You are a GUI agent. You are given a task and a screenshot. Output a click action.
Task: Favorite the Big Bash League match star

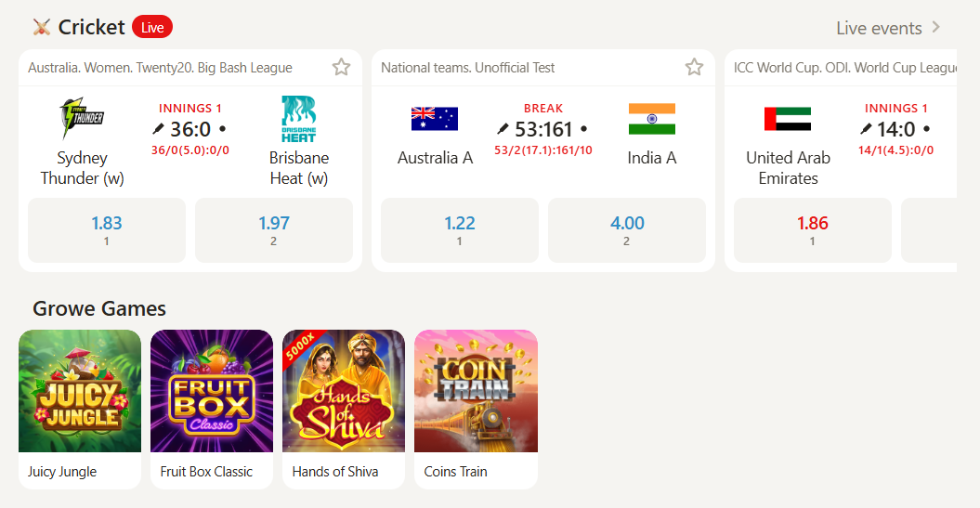click(341, 67)
